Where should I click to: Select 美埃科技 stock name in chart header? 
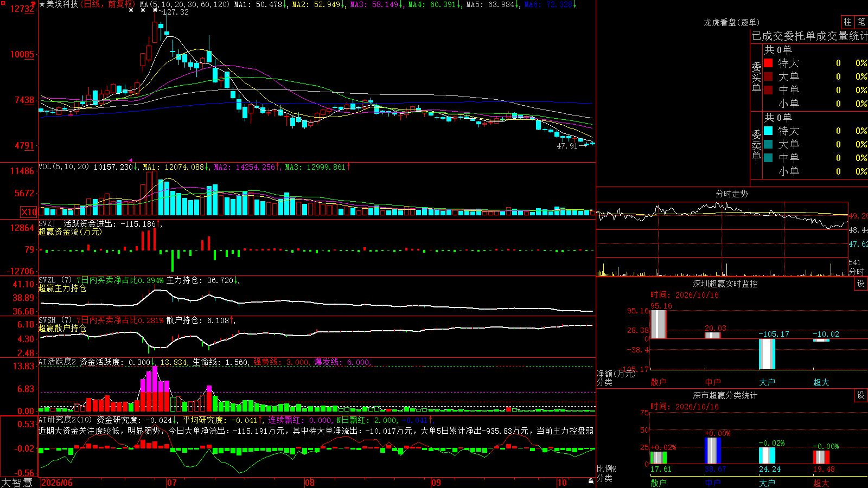click(x=62, y=4)
